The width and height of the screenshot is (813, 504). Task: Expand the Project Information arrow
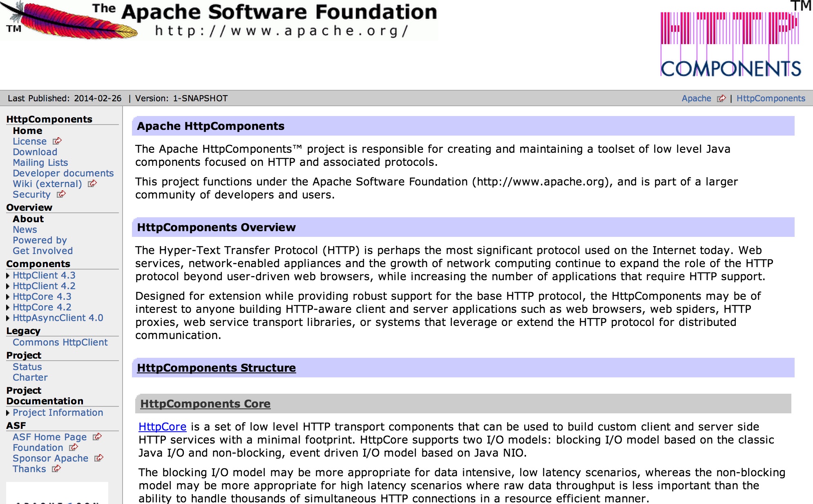tap(8, 413)
